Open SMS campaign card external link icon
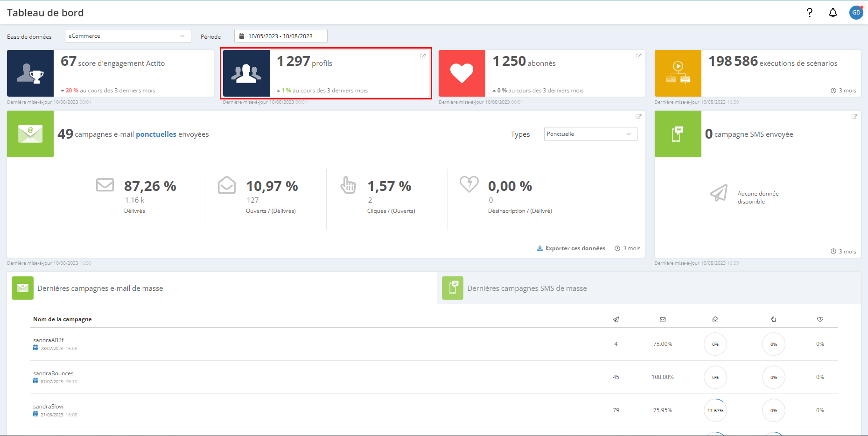 point(854,117)
